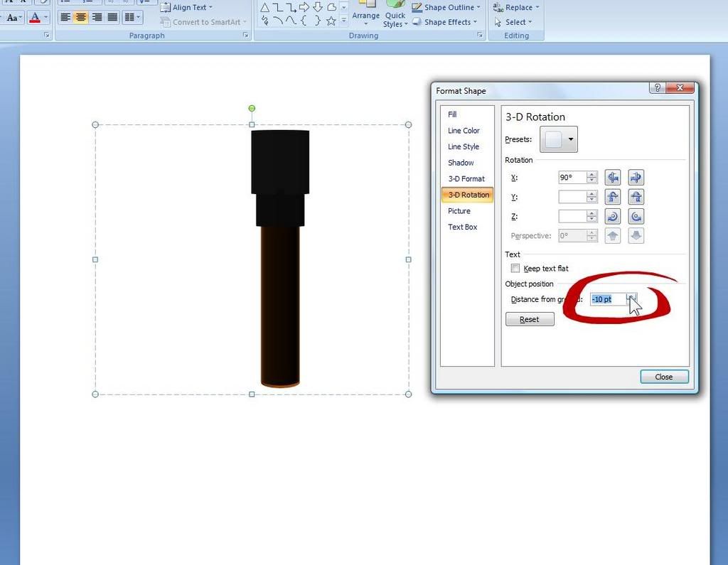Open the Drawing dialog launcher
Viewport: 728px width, 565px height.
click(480, 36)
